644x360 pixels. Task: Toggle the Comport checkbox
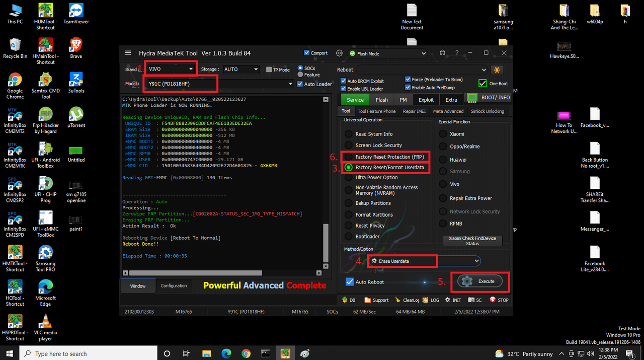click(x=316, y=53)
